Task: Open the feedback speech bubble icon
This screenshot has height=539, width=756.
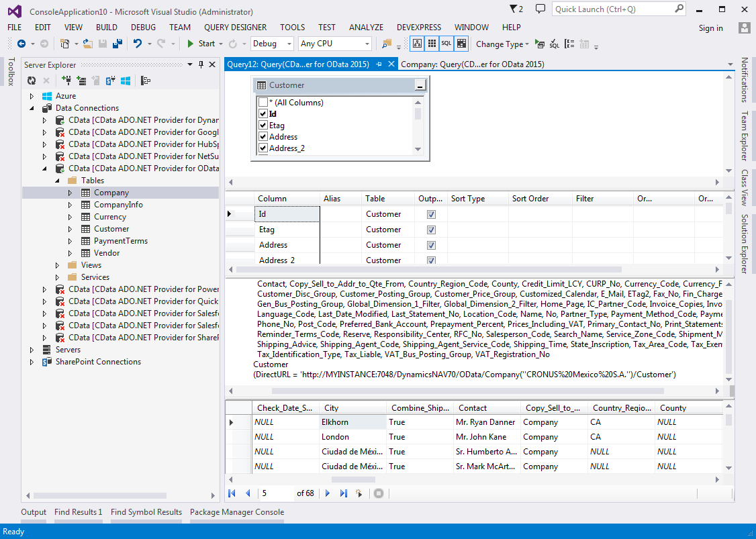Action: [x=540, y=9]
